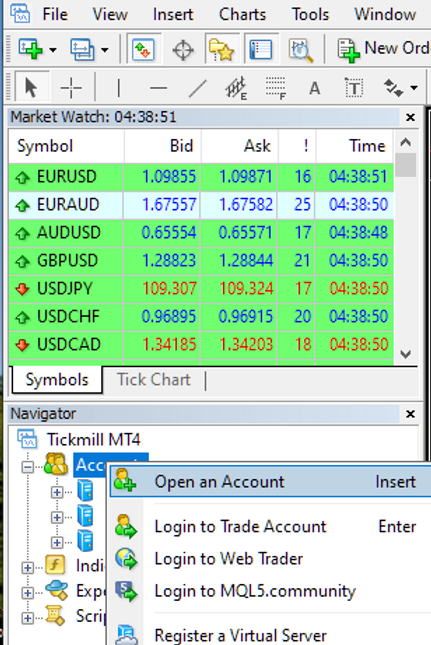This screenshot has height=645, width=431.
Task: Select the Text Label tool
Action: pyautogui.click(x=354, y=88)
